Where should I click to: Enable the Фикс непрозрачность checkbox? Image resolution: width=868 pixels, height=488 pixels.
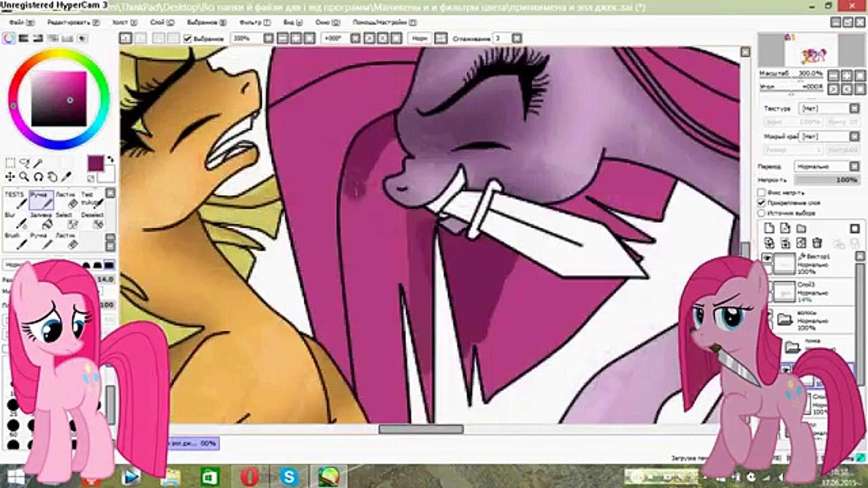point(762,193)
